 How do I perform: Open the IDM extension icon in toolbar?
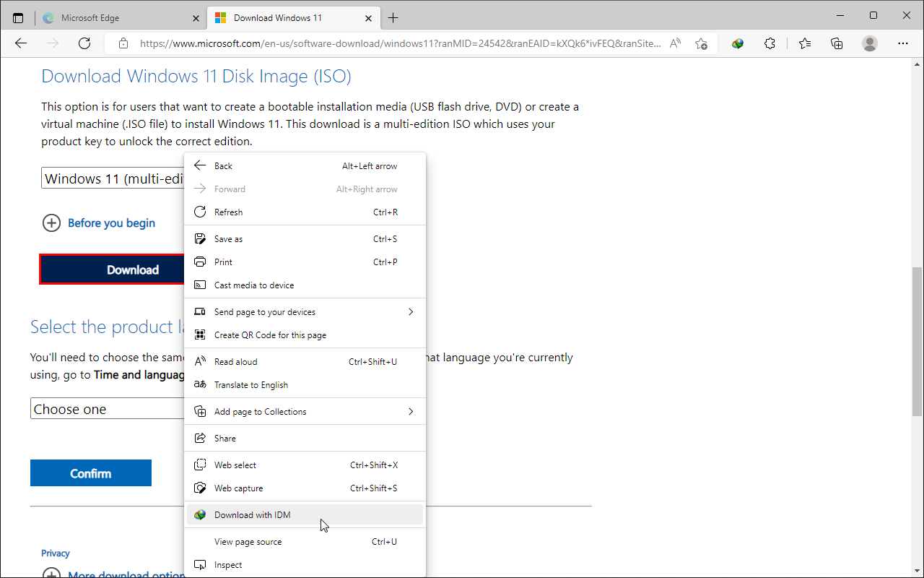738,43
